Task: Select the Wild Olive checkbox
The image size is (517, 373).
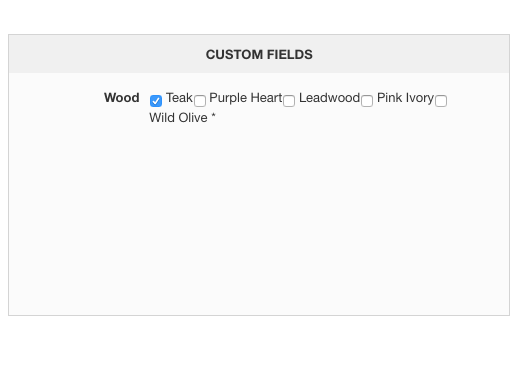Action: 441,101
